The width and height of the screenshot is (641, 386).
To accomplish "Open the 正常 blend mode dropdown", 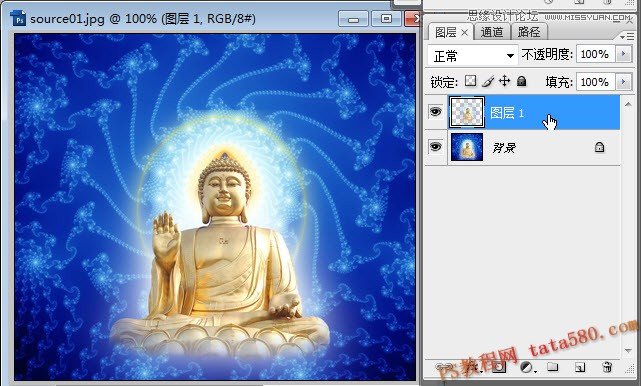I will [x=473, y=55].
